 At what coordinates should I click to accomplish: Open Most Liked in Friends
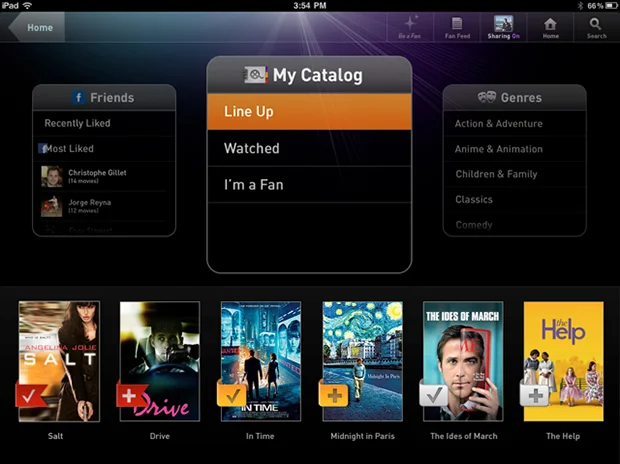click(x=104, y=149)
